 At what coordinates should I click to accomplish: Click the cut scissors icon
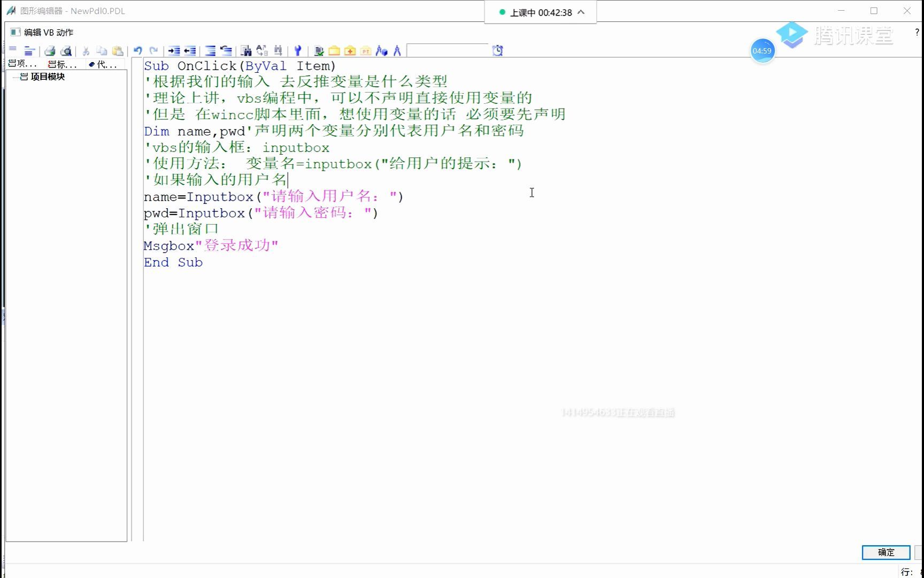(x=86, y=51)
